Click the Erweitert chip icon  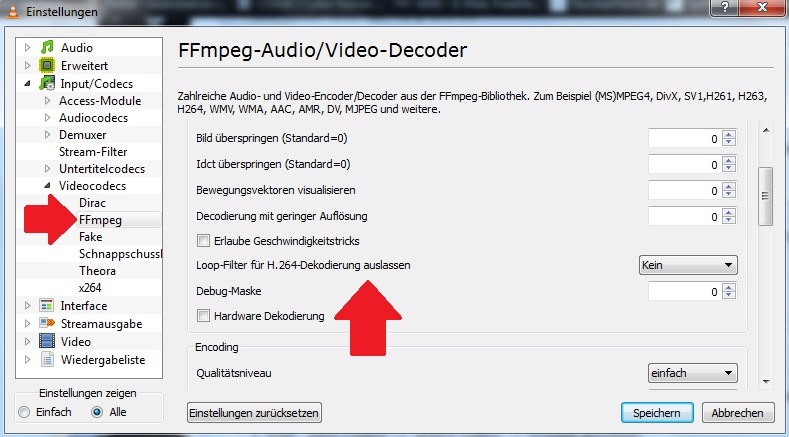click(47, 65)
